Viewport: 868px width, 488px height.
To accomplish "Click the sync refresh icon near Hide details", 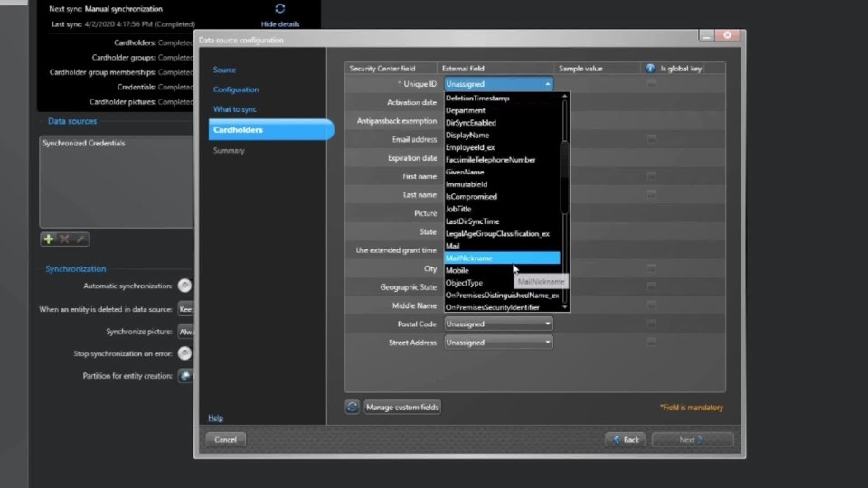I will (x=280, y=8).
